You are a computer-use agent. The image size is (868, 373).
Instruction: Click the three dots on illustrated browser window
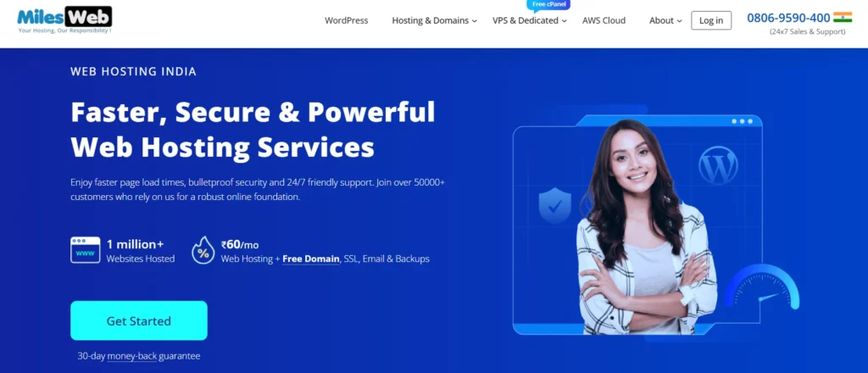point(742,121)
